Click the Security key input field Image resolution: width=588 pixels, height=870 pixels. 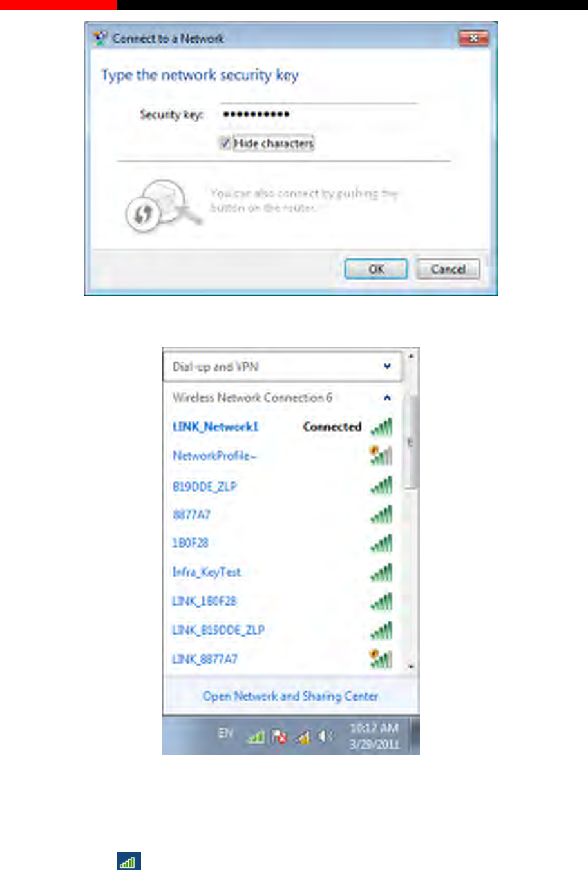319,115
